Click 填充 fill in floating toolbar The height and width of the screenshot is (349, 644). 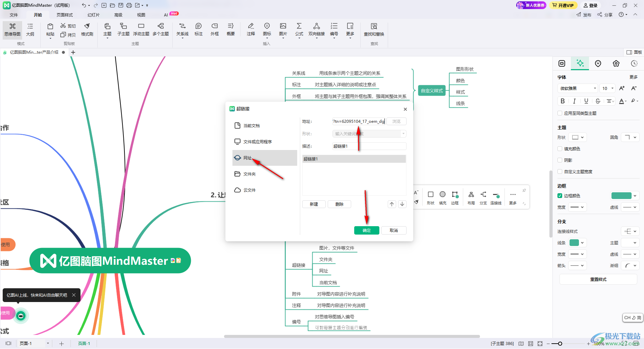443,198
